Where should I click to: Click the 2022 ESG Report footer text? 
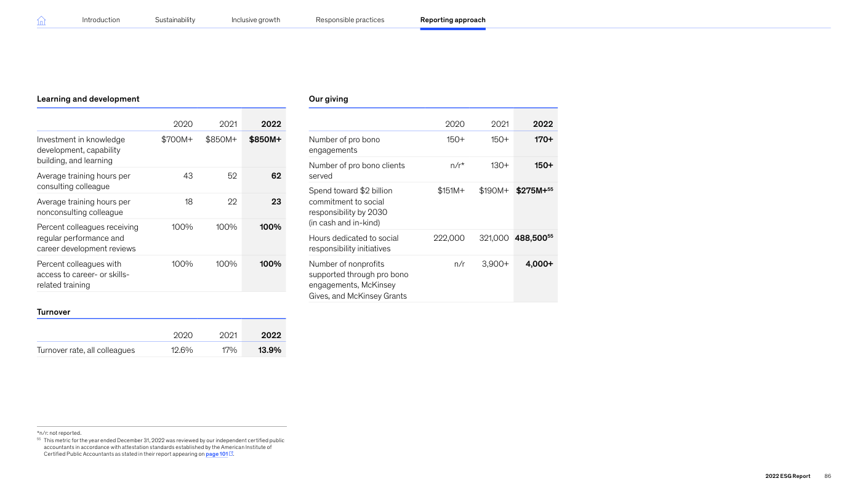[787, 476]
